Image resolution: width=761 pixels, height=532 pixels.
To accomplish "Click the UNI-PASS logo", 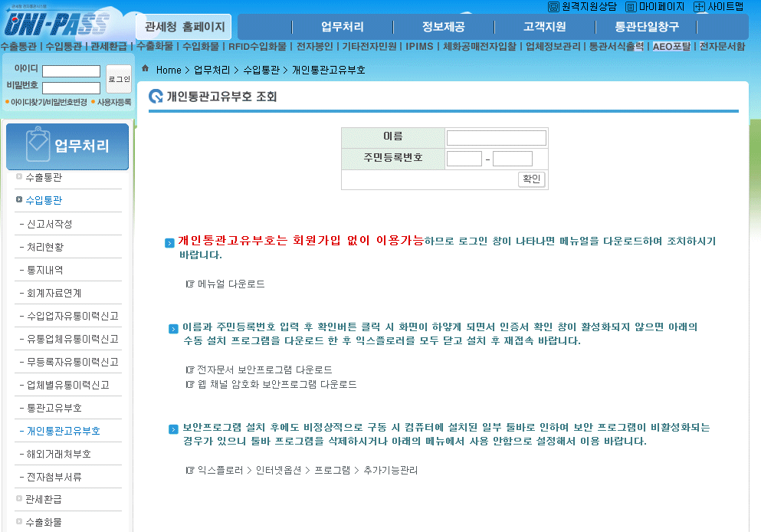I will 57,25.
